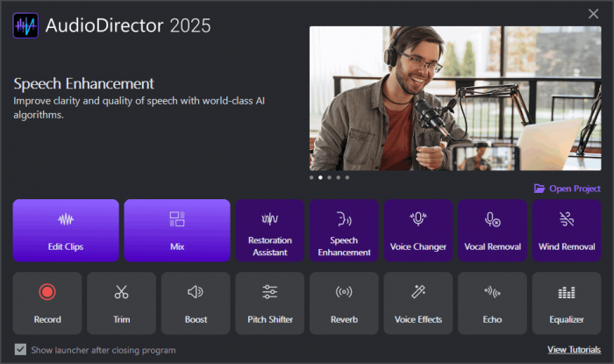Jump to the fifth carousel slide dot
The height and width of the screenshot is (364, 614).
click(x=347, y=177)
